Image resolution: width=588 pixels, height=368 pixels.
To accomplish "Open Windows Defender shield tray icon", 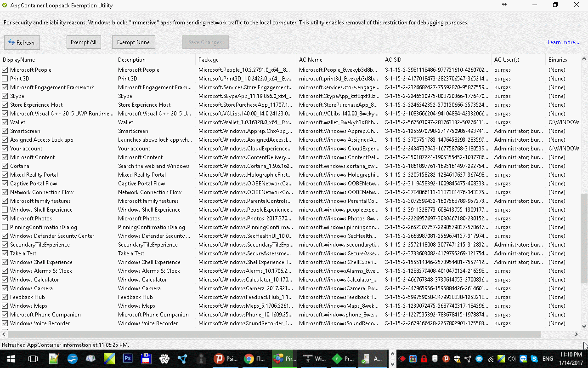I will (x=457, y=359).
